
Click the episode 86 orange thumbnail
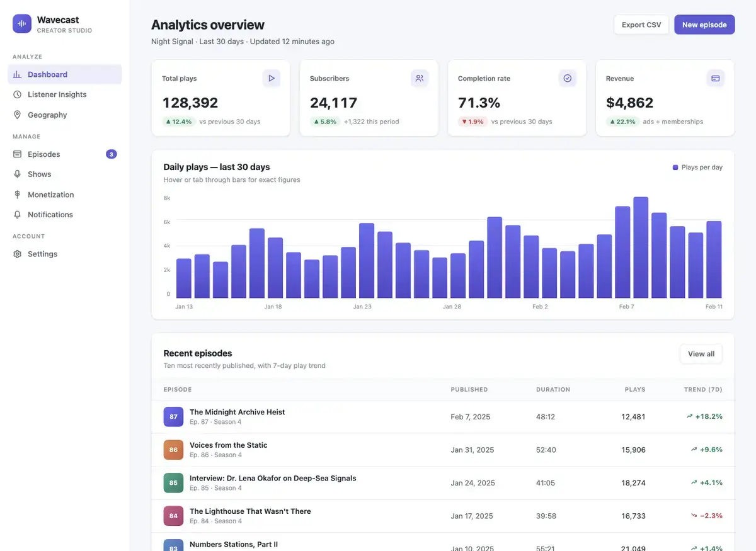[x=173, y=450]
